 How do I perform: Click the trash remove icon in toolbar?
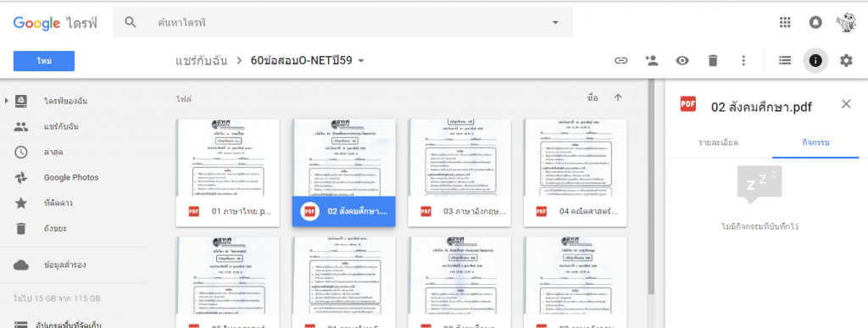[713, 61]
